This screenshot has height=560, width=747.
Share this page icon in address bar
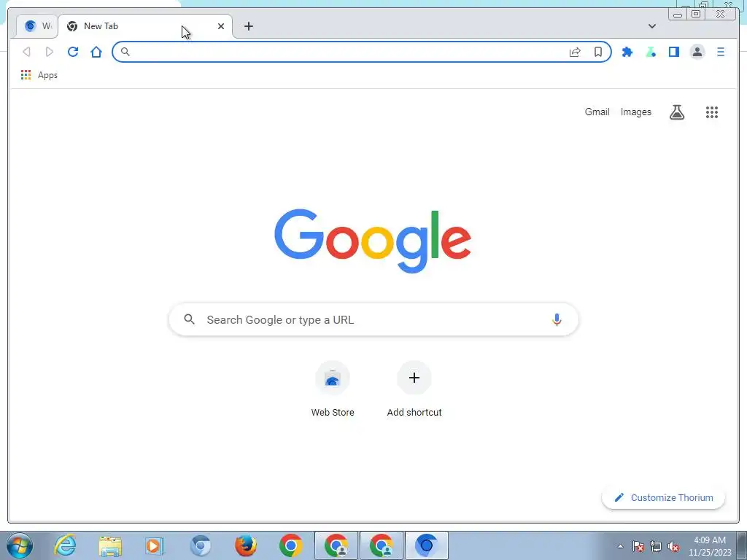click(x=575, y=52)
